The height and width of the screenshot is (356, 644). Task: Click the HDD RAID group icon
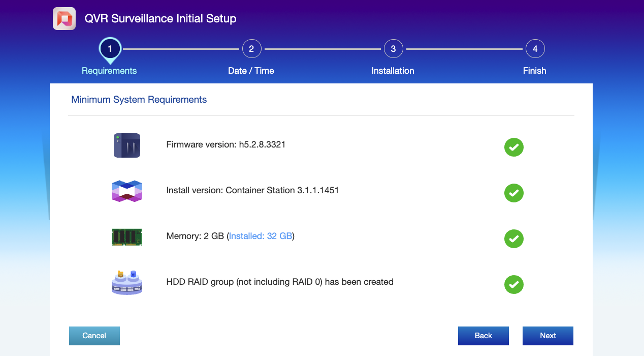point(126,282)
